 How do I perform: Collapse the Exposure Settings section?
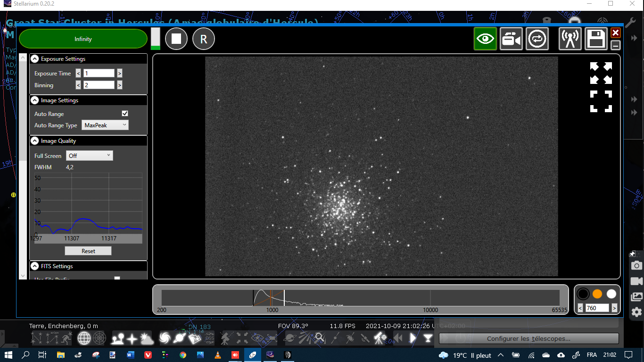34,59
